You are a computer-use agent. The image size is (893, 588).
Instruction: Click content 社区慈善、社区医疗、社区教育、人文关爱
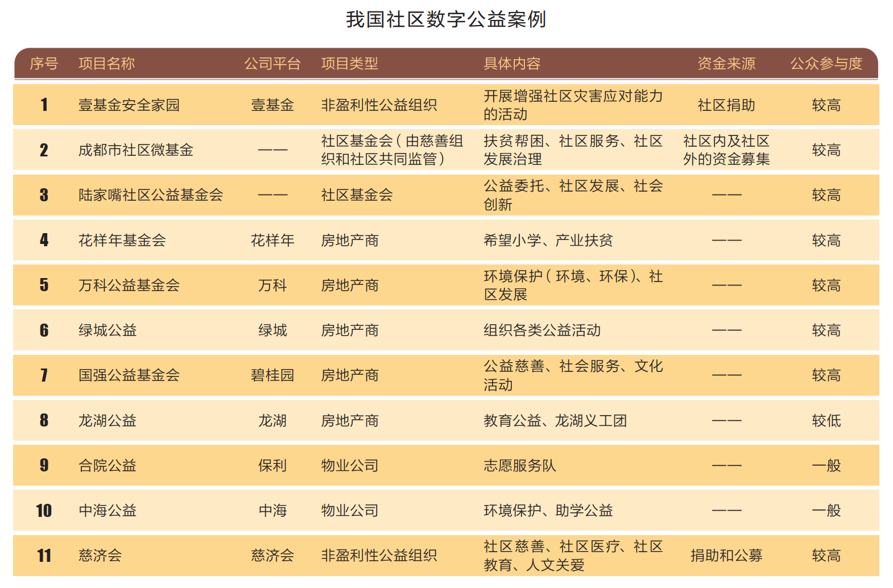pos(573,556)
